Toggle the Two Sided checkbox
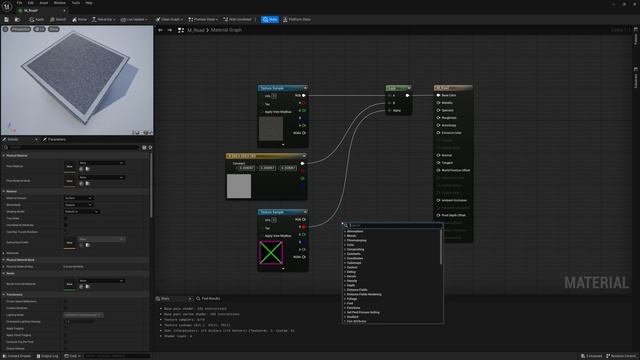Screen dimensions: 640x360 point(66,218)
